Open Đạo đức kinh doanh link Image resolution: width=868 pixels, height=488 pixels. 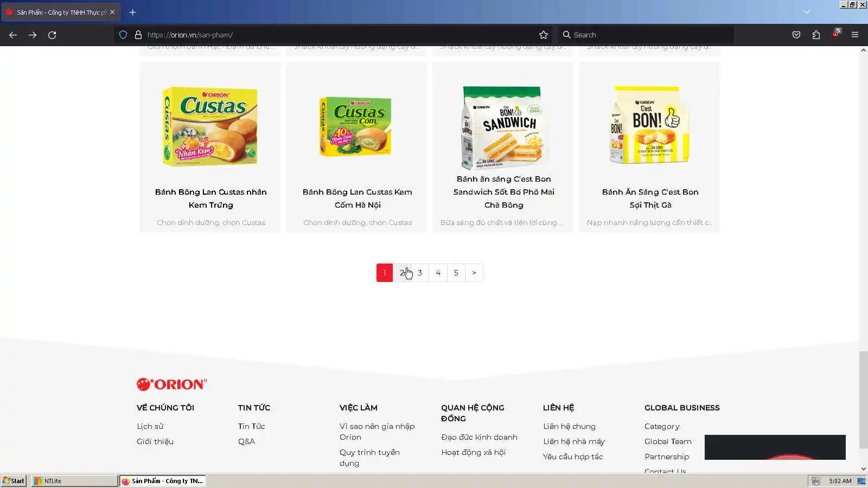[480, 437]
